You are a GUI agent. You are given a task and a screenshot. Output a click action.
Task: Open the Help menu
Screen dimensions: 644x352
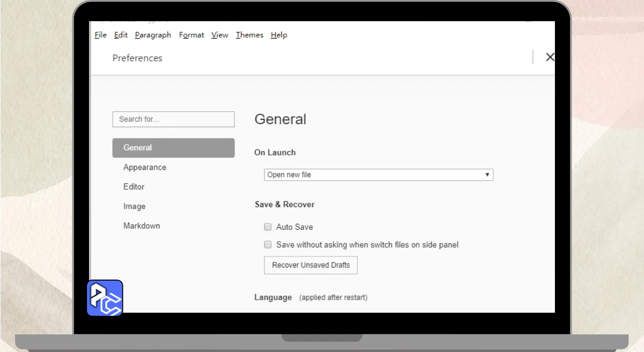click(x=279, y=35)
